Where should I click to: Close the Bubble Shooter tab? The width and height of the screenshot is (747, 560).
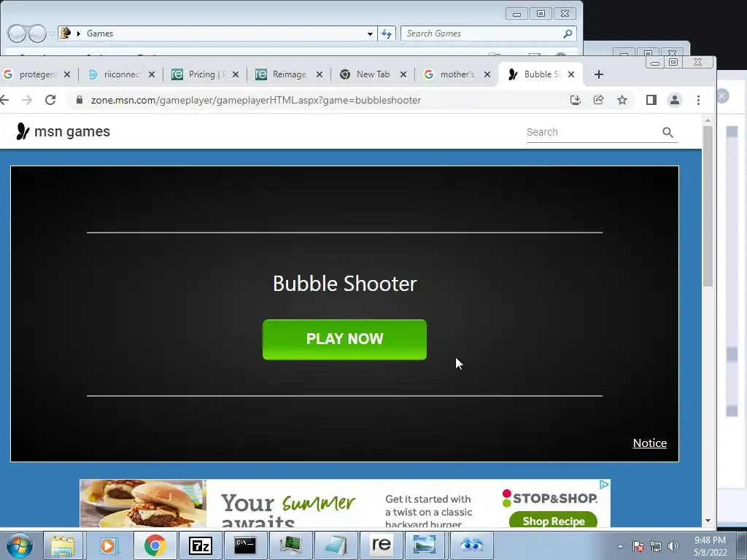click(570, 74)
